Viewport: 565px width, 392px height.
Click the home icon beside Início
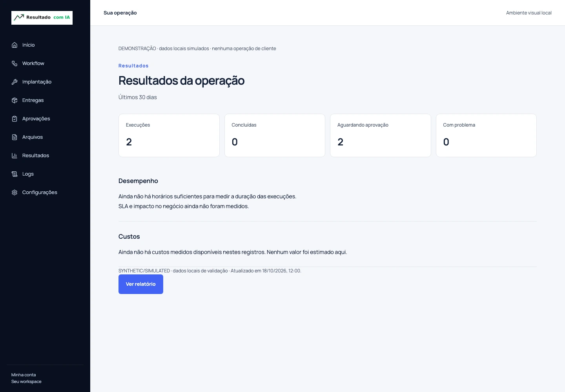coord(15,45)
